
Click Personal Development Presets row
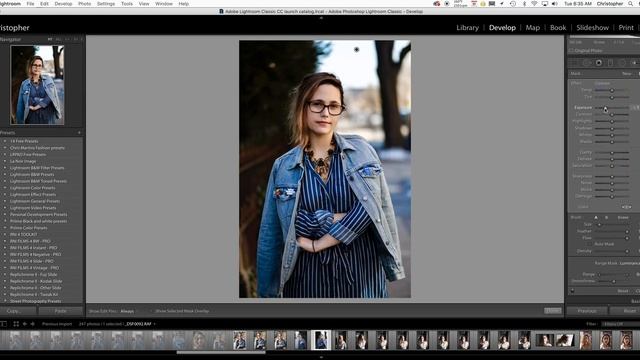(x=39, y=214)
